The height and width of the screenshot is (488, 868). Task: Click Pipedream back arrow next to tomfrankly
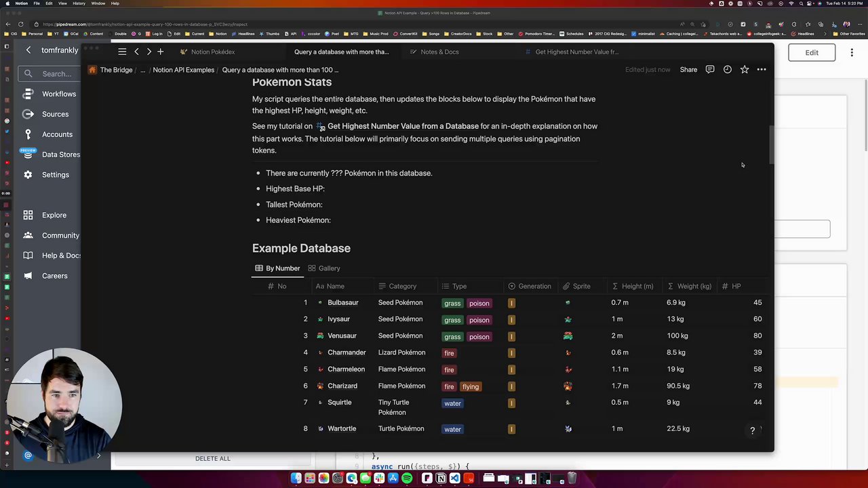28,50
